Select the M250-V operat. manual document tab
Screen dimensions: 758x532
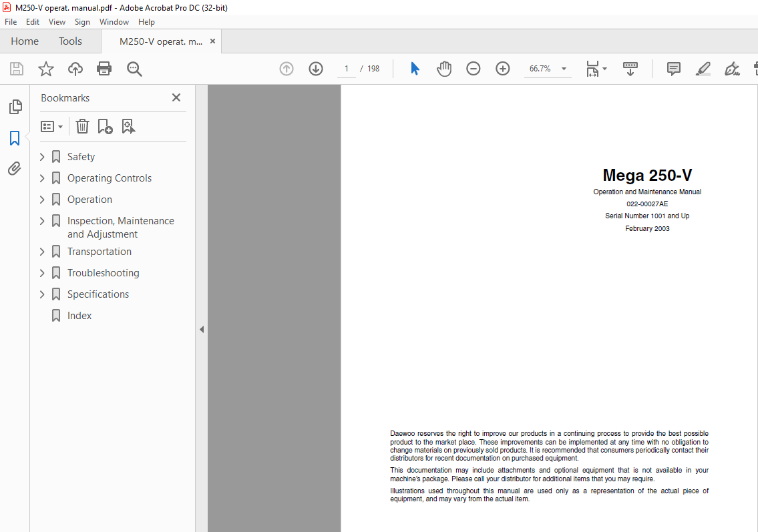(x=161, y=41)
